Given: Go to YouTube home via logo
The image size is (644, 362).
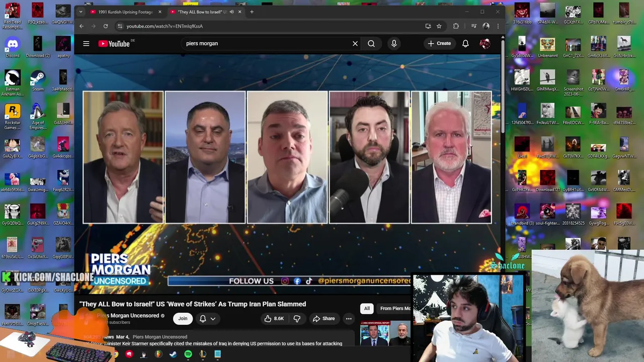Looking at the screenshot, I should click(114, 44).
